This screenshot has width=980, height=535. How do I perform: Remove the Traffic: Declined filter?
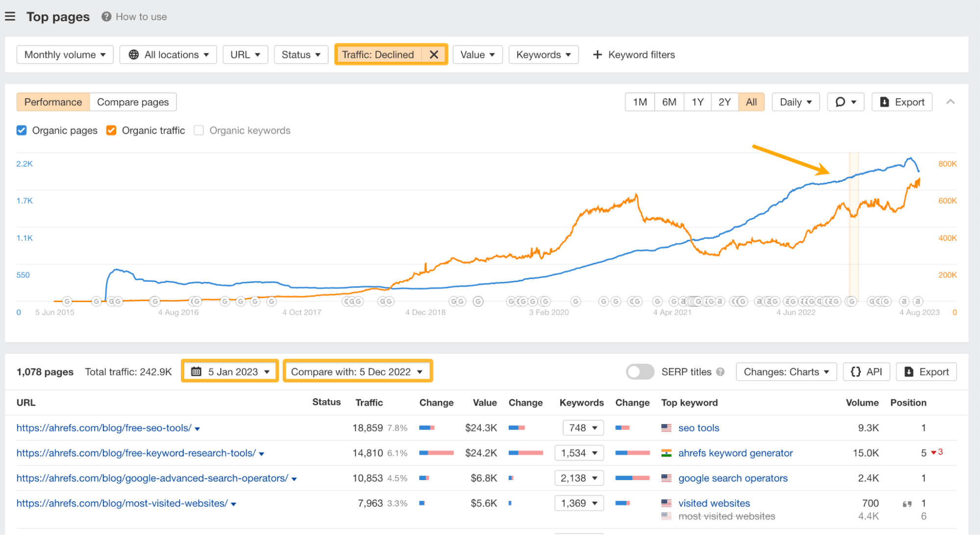click(434, 54)
